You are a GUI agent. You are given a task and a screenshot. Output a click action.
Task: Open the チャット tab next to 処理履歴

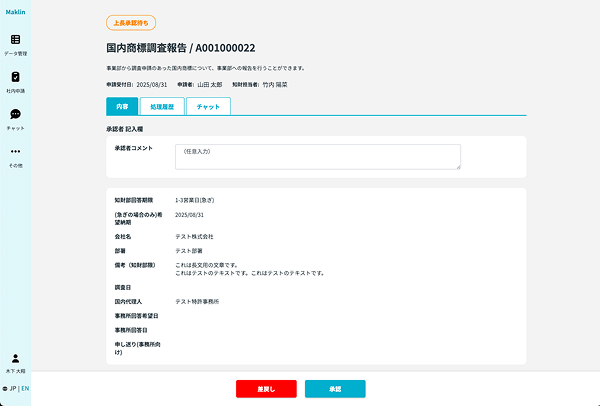208,105
